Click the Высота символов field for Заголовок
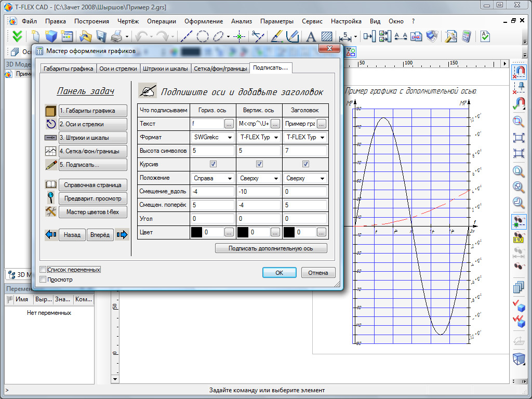The height and width of the screenshot is (399, 532). tap(305, 151)
